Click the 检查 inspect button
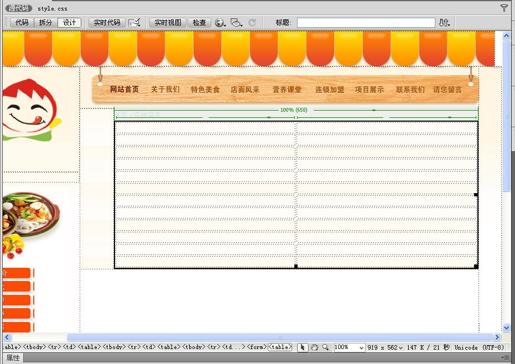 click(199, 23)
